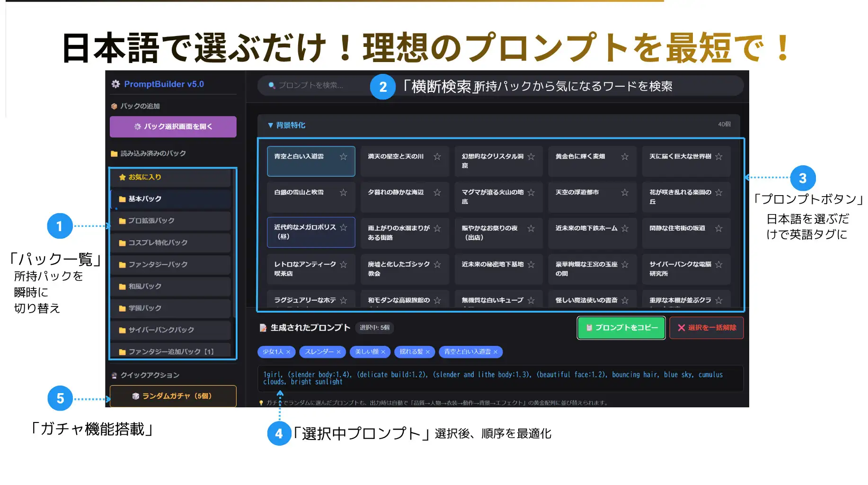The width and height of the screenshot is (868, 485).
Task: Star the 天空の浮遊都市 prompt
Action: click(x=625, y=193)
